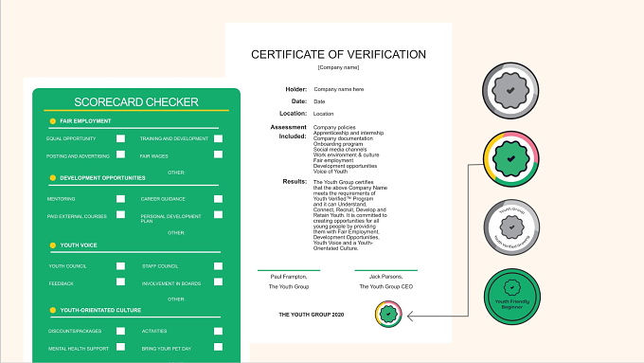
Task: Select the [Company name] placeholder under heading
Action: pyautogui.click(x=338, y=67)
